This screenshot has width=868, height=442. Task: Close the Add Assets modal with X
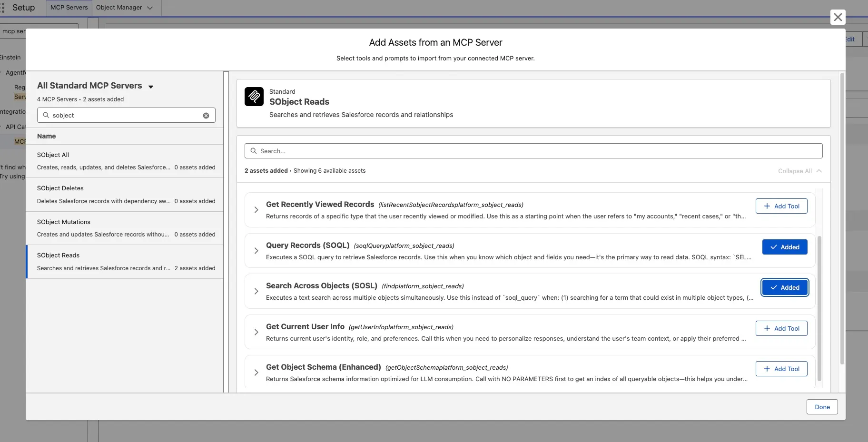pos(838,17)
